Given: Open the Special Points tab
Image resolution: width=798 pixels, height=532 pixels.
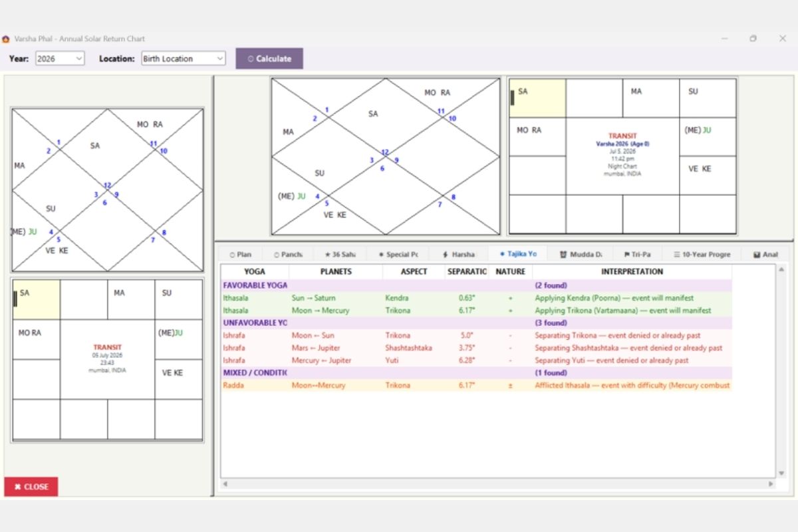Looking at the screenshot, I should tap(398, 254).
